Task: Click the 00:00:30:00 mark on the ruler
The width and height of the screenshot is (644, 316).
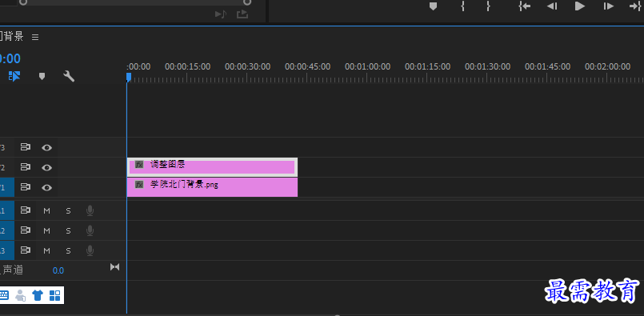Action: (247, 66)
